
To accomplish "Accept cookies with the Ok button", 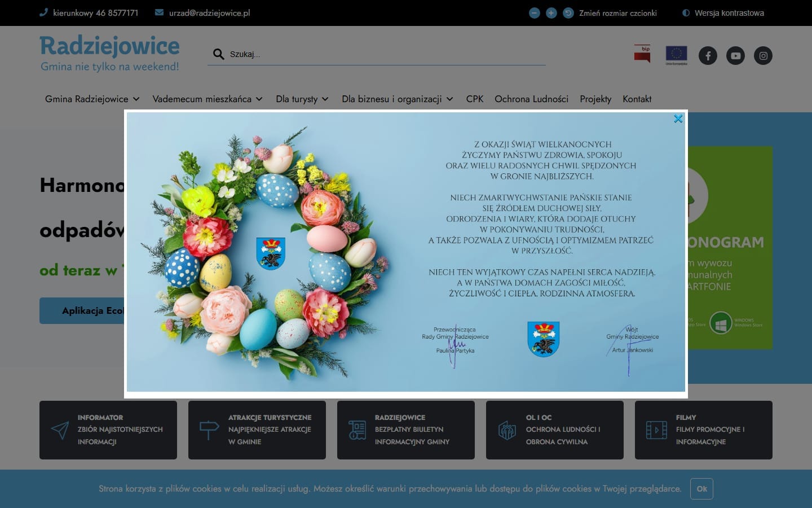I will tap(701, 489).
